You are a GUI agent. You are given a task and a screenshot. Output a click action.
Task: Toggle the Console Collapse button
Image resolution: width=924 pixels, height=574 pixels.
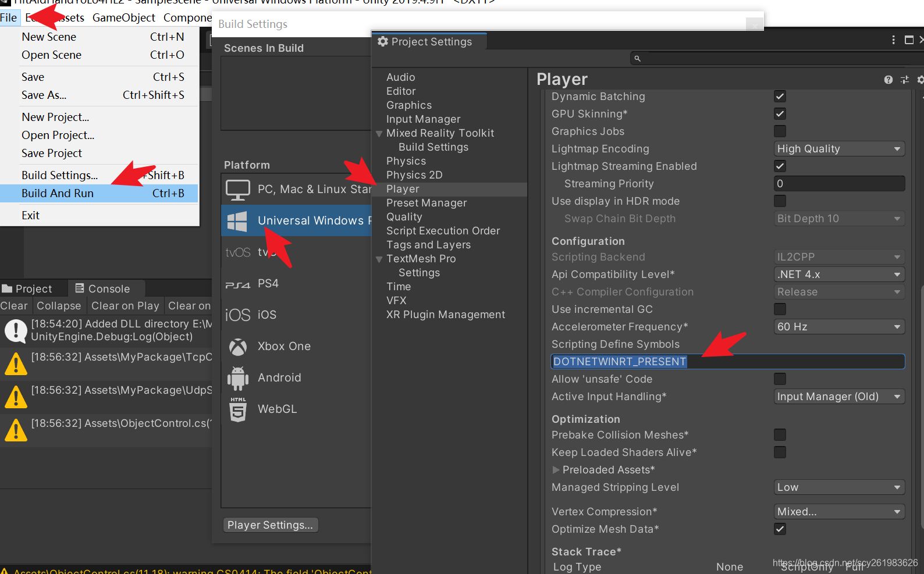(x=59, y=306)
